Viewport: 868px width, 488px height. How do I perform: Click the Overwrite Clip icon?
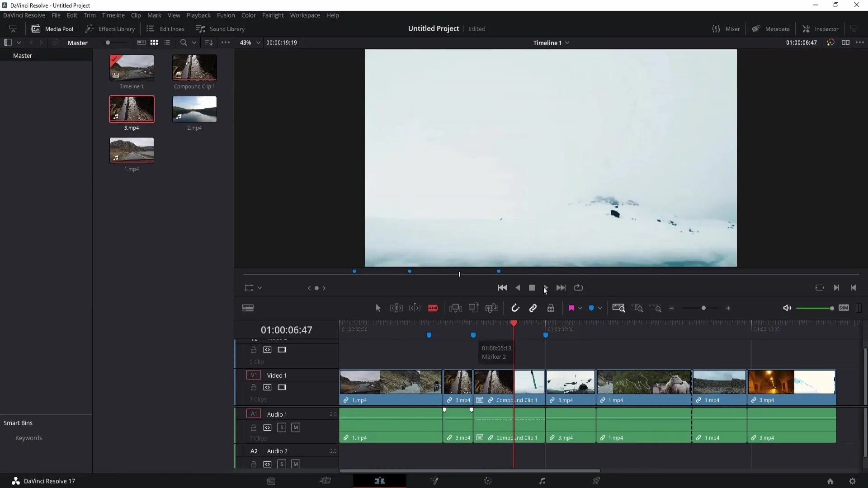(x=473, y=308)
